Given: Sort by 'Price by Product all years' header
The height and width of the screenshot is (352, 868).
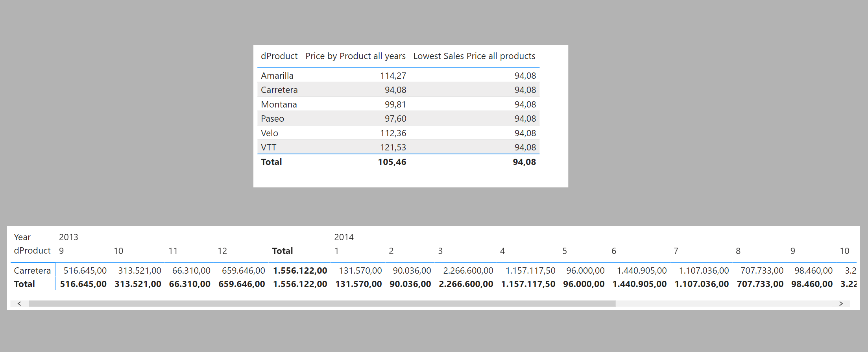Looking at the screenshot, I should pos(355,56).
